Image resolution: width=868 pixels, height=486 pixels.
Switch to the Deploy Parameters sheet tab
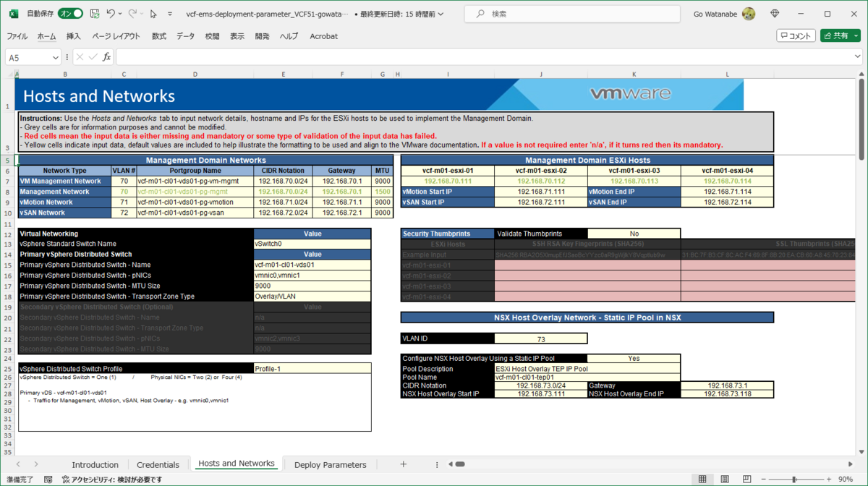point(331,464)
